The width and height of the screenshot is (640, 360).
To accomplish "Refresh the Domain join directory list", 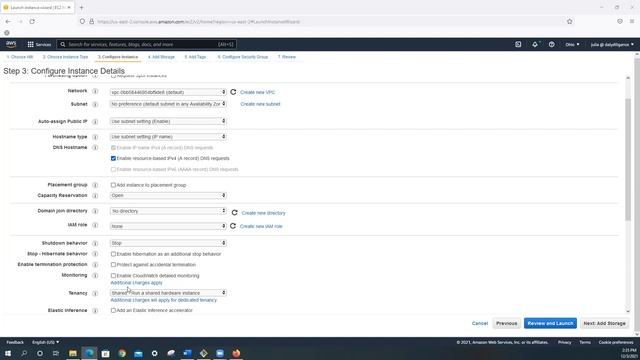I will pyautogui.click(x=234, y=213).
